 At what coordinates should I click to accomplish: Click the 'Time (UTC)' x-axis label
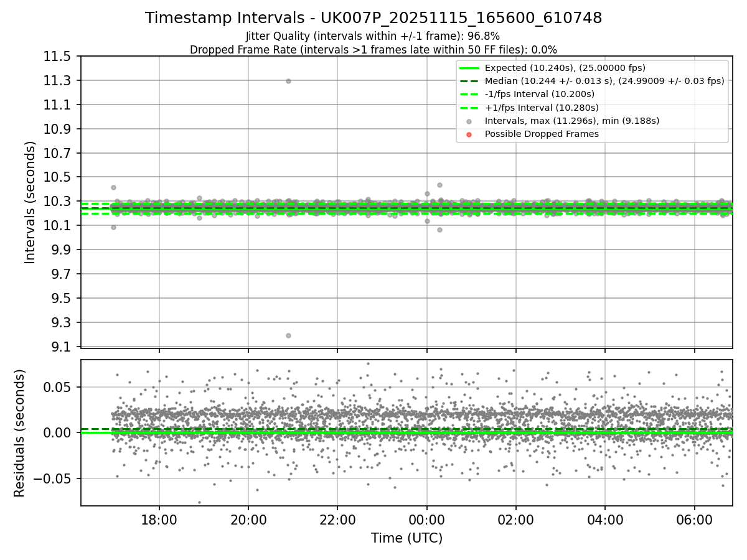406,538
